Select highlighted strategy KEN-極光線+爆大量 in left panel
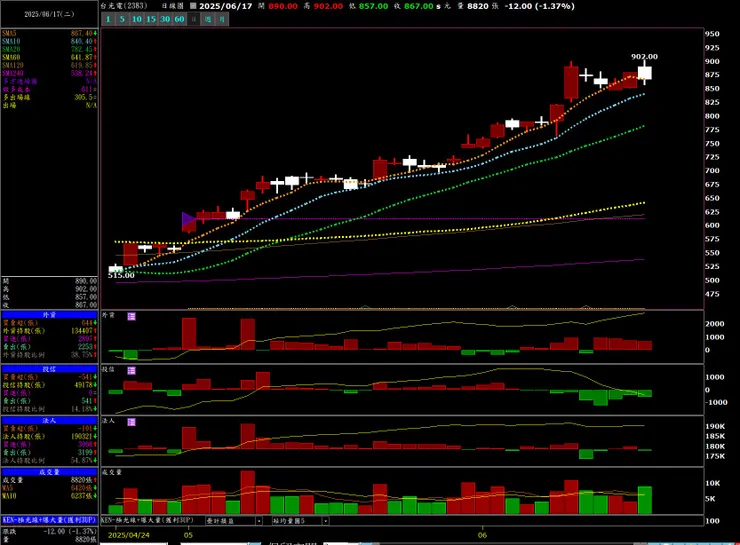 [x=49, y=520]
